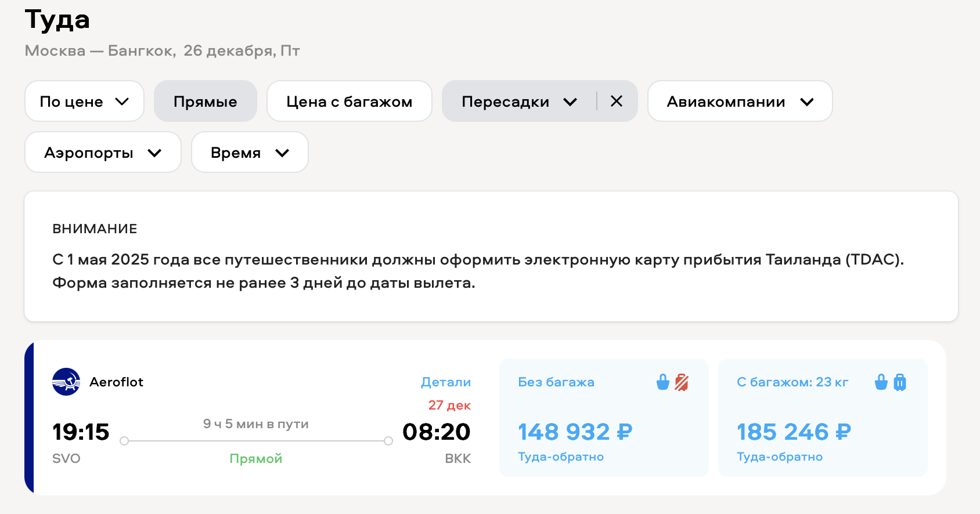This screenshot has height=514, width=980.
Task: Click blue suitcase icon in 23 кг card
Action: (900, 382)
